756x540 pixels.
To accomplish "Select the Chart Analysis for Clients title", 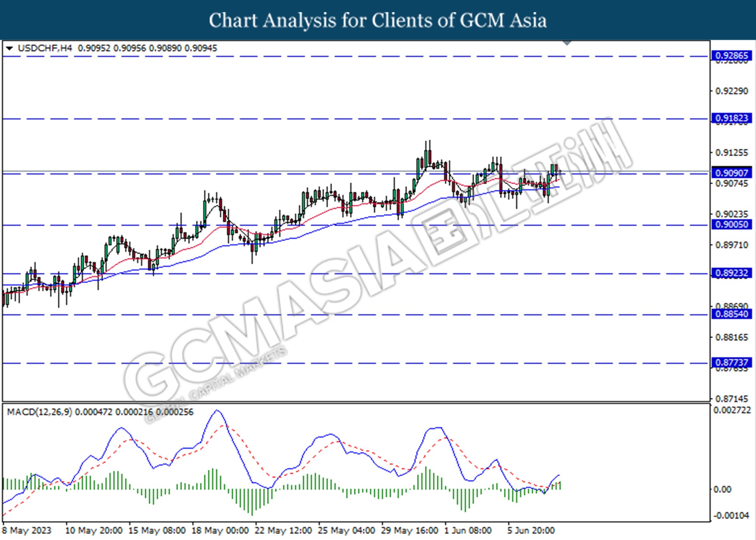I will (378, 20).
